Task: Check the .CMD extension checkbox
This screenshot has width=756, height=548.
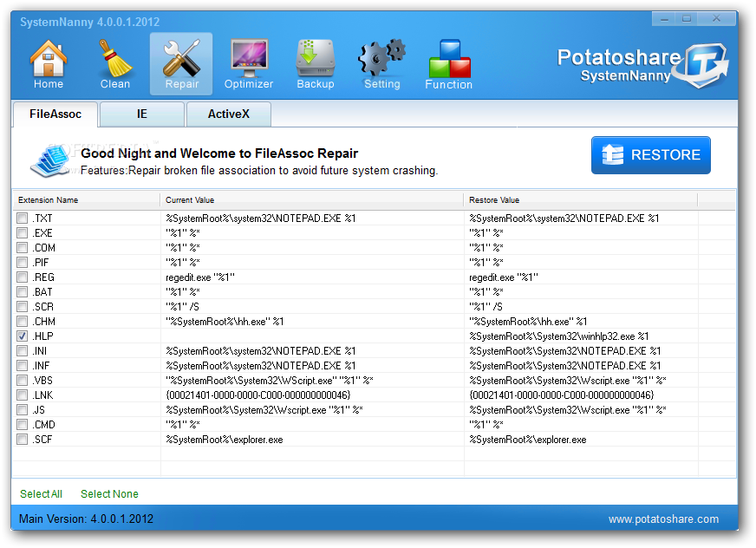Action: (x=23, y=425)
